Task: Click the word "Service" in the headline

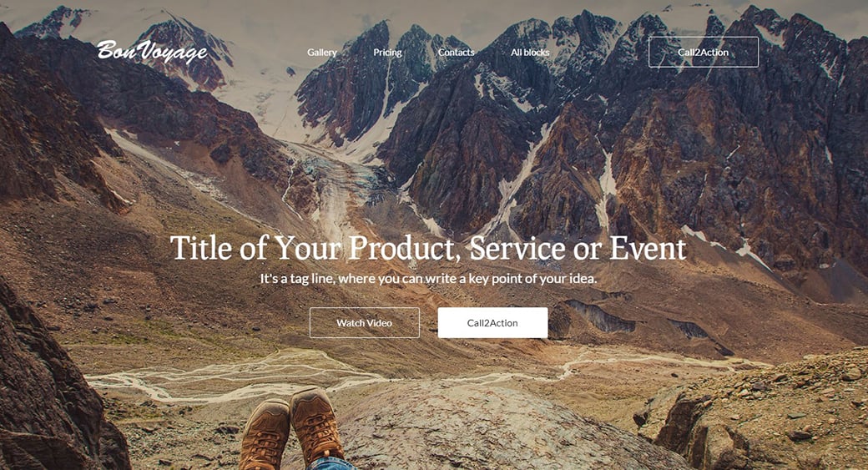Action: [518, 249]
